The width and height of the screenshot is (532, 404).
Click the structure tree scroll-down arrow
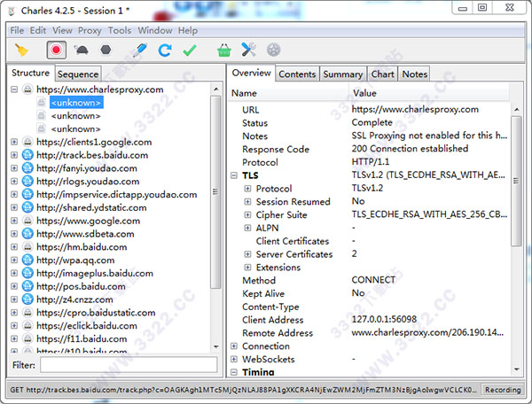point(216,346)
